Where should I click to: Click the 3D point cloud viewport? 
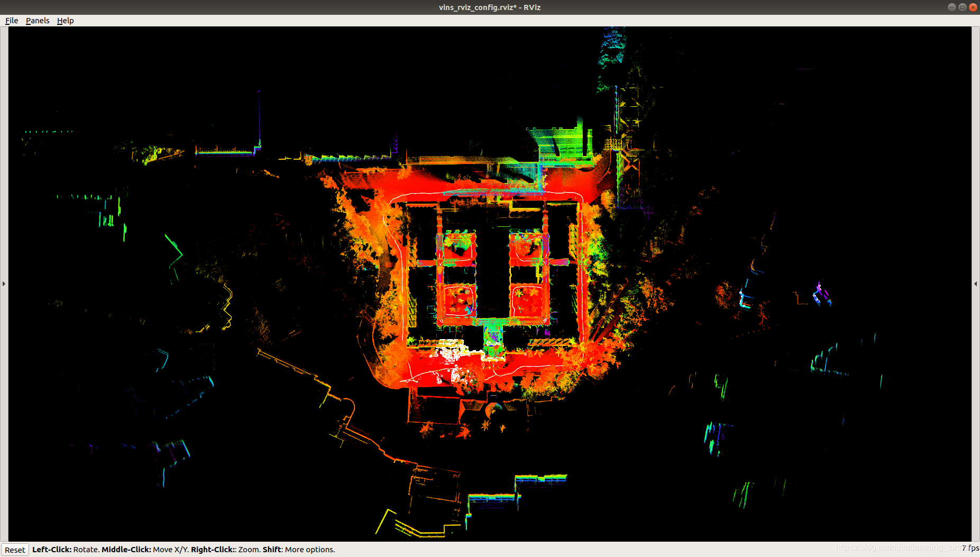pyautogui.click(x=490, y=284)
